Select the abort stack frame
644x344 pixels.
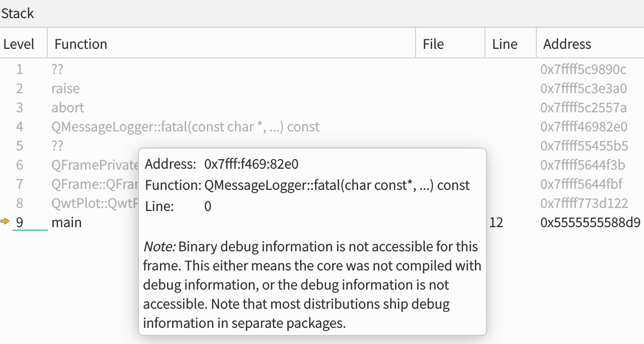coord(67,108)
